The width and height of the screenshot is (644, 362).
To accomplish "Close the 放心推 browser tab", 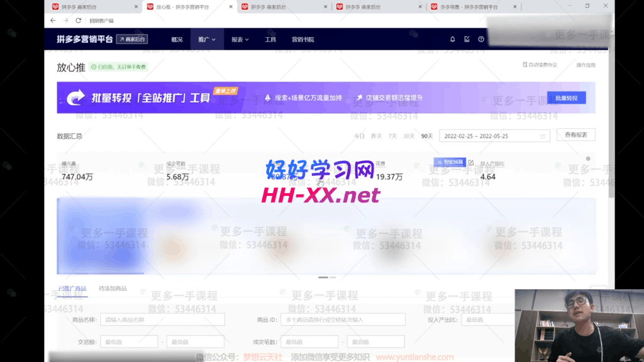I will point(230,6).
